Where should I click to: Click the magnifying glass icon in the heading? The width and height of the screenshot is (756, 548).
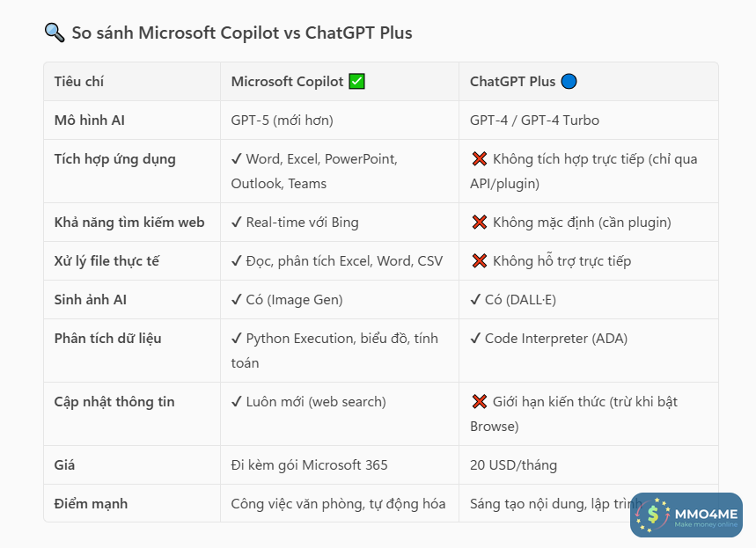point(54,33)
